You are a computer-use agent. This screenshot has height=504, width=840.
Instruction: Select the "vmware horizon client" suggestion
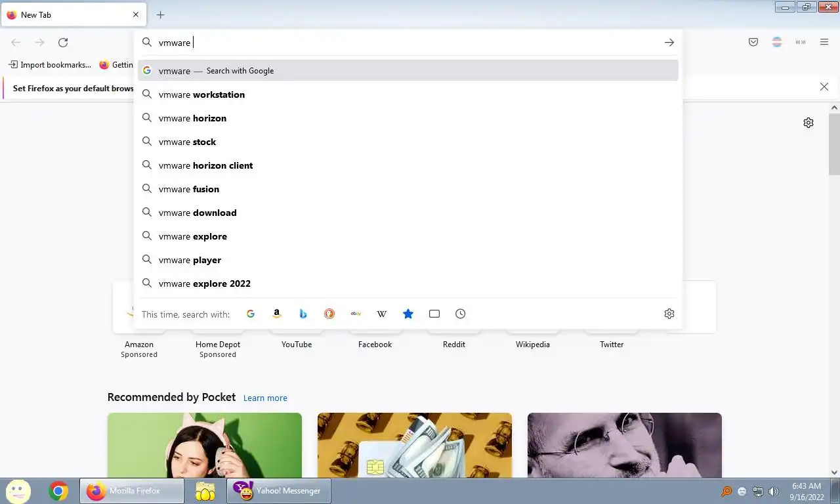408,165
